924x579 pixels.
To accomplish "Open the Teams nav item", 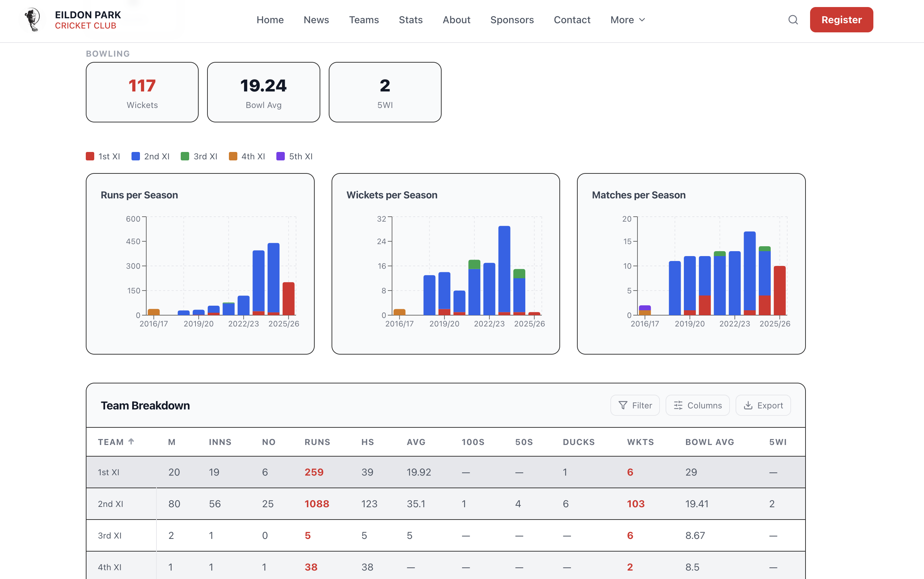I will click(x=364, y=20).
